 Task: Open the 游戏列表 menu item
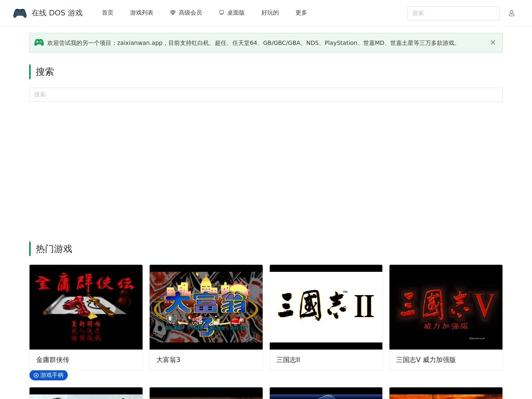[142, 13]
